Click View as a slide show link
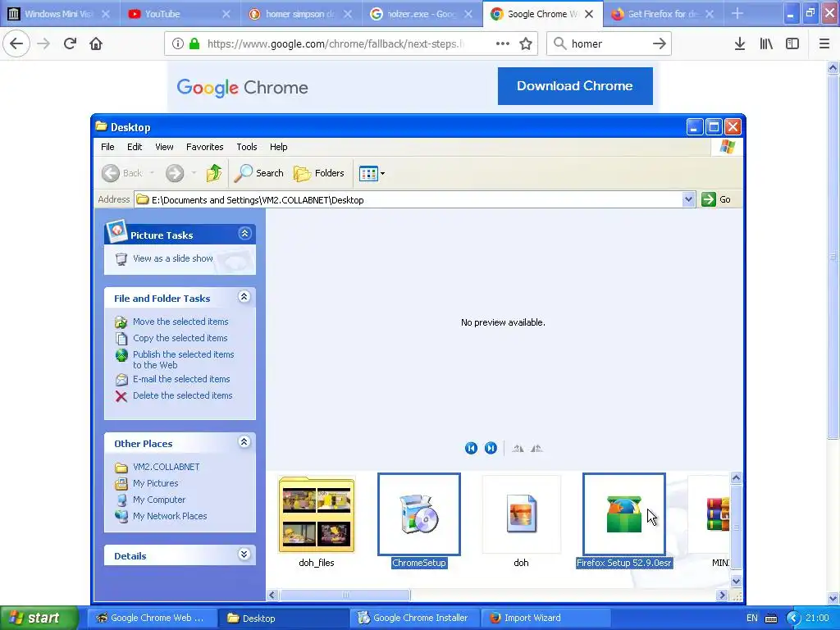 [x=172, y=258]
